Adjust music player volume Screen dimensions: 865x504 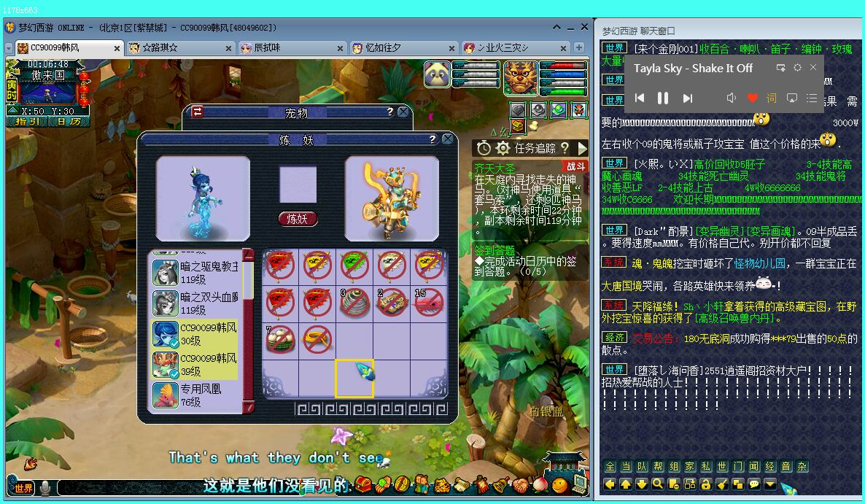click(732, 98)
